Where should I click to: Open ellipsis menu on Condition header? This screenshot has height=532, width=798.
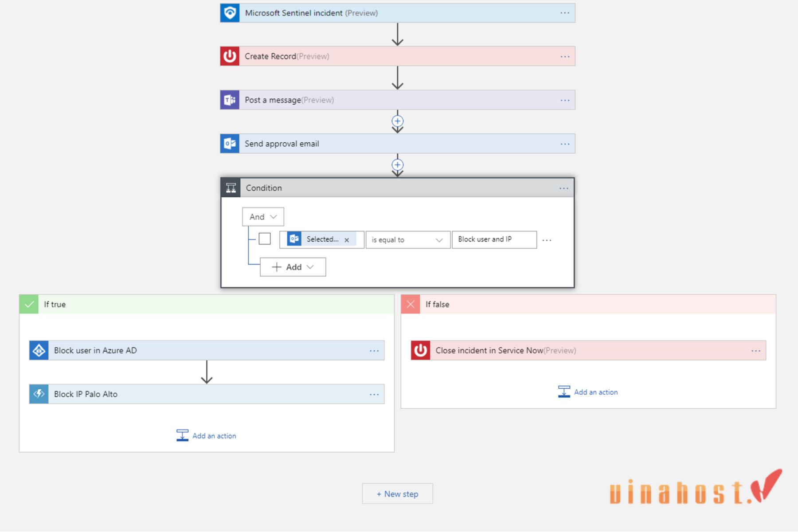pyautogui.click(x=563, y=188)
